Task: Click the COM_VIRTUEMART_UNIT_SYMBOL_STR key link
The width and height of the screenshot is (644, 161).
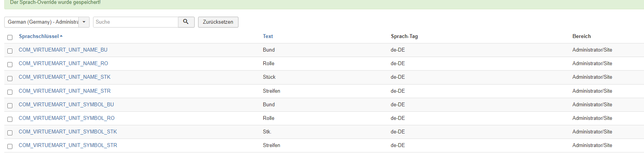Action: pos(68,145)
